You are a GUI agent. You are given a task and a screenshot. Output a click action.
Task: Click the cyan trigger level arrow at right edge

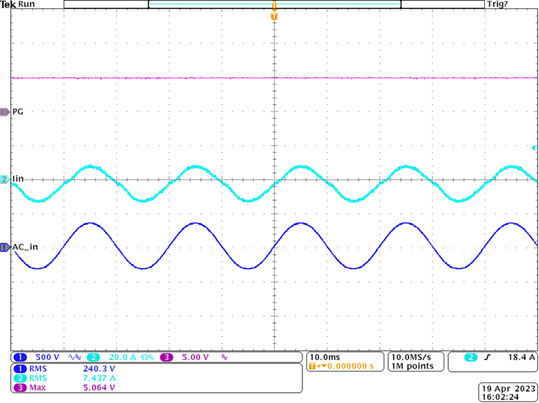[534, 148]
